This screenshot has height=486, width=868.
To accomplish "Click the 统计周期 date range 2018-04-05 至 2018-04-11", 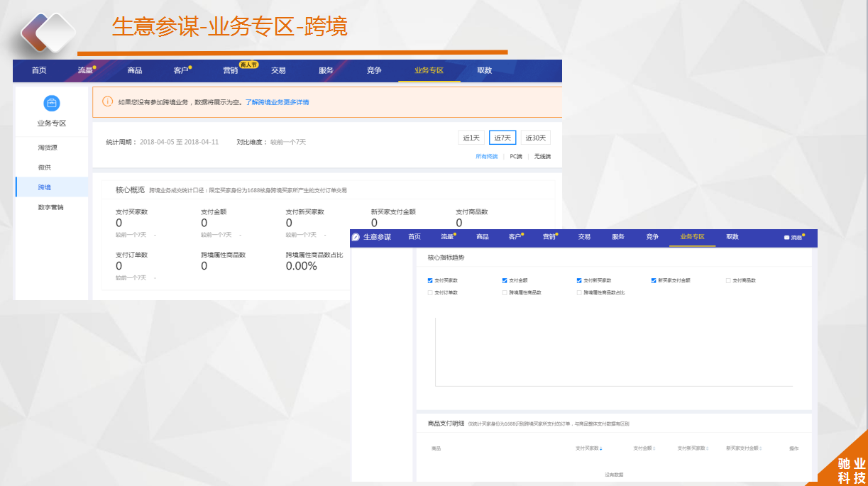I will (x=179, y=142).
